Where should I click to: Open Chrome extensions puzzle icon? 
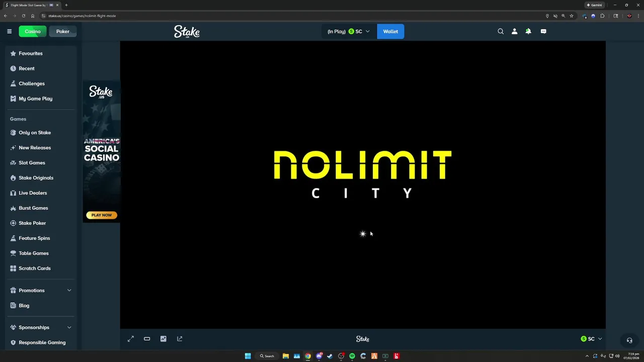(x=602, y=16)
